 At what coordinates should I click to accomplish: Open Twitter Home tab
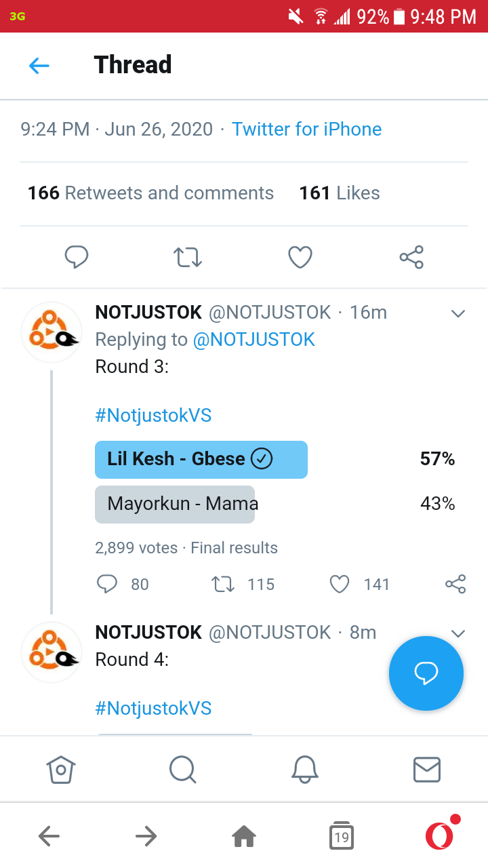point(61,769)
